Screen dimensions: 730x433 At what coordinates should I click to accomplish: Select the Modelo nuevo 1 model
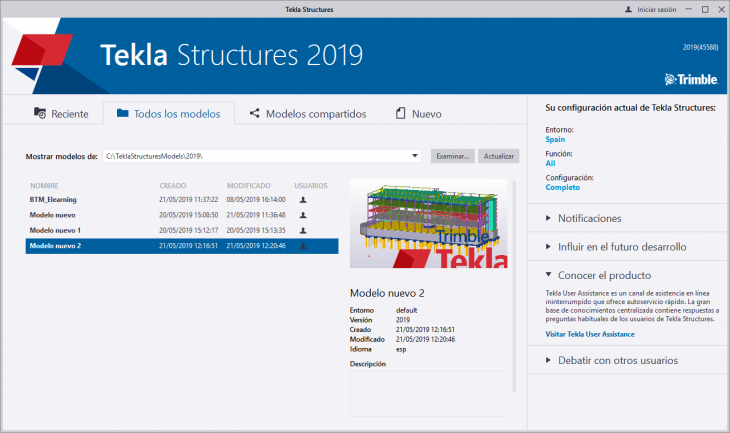(x=182, y=230)
